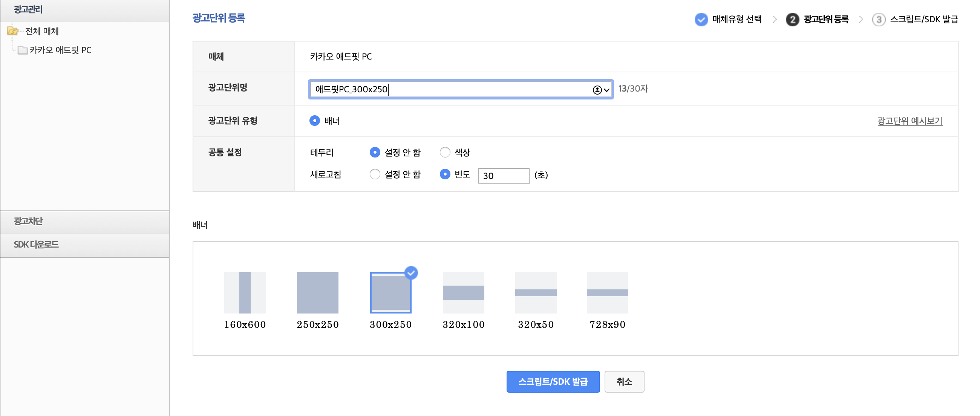Select the 728x90 banner size icon
The height and width of the screenshot is (416, 980).
click(607, 292)
